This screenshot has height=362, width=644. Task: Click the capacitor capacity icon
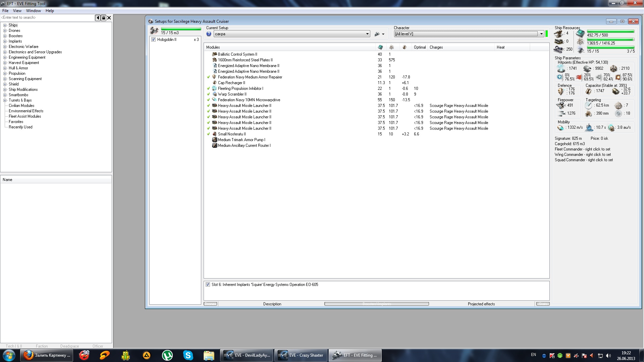coord(589,91)
